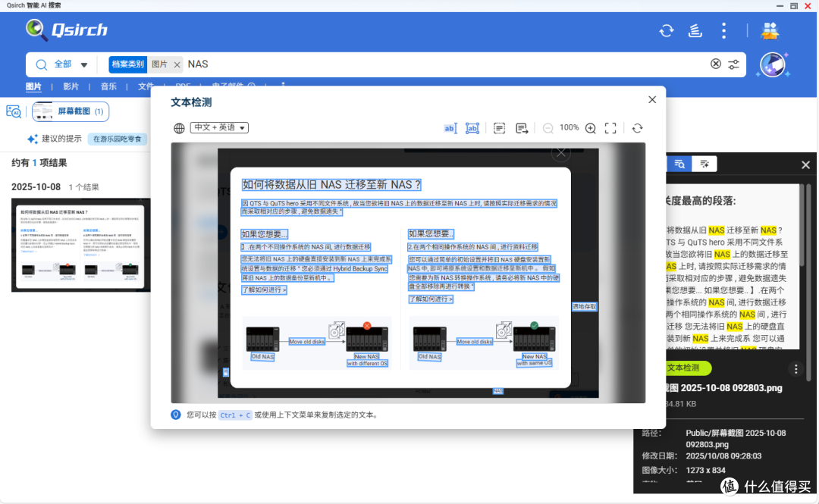This screenshot has width=819, height=504.
Task: Open the three-dot menu in blue header
Action: pyautogui.click(x=723, y=31)
